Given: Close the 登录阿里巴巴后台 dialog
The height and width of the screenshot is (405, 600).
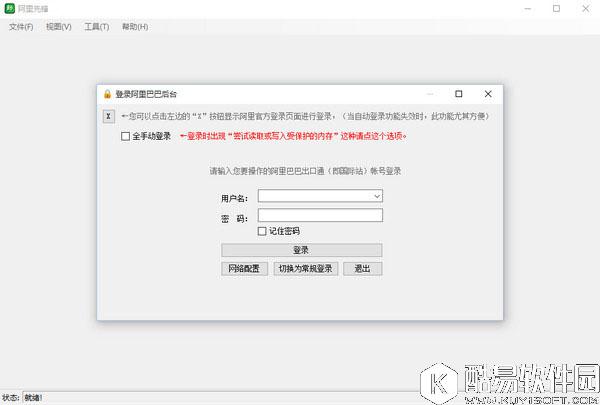Looking at the screenshot, I should coord(488,94).
